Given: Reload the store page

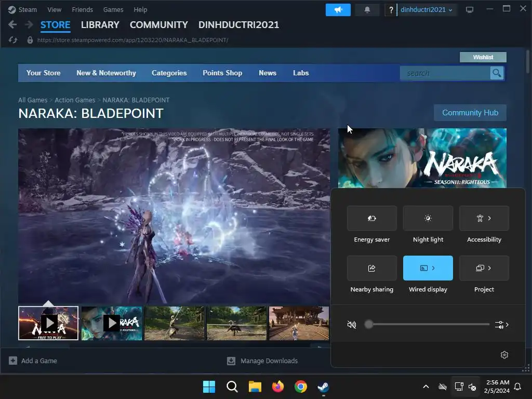Looking at the screenshot, I should [x=13, y=40].
